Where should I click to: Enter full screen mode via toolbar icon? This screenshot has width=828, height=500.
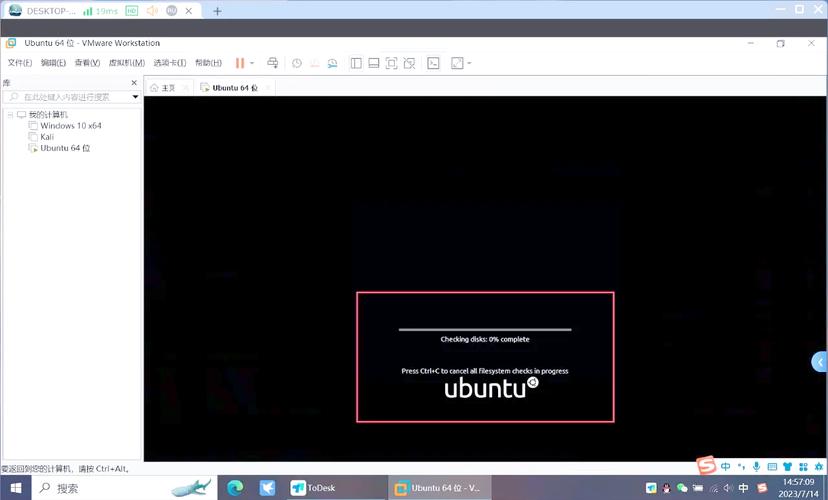391,63
